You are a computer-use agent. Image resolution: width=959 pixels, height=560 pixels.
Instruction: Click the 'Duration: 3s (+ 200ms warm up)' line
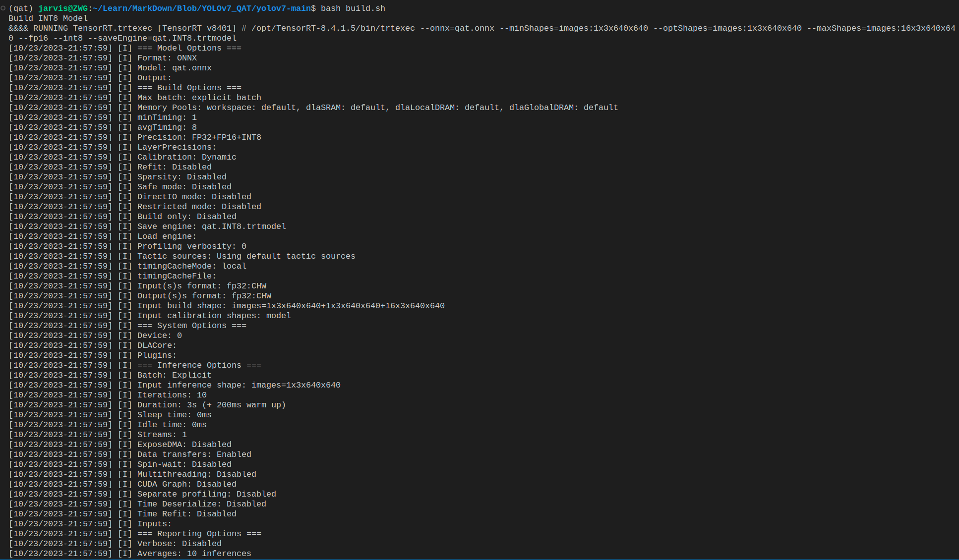pyautogui.click(x=211, y=405)
